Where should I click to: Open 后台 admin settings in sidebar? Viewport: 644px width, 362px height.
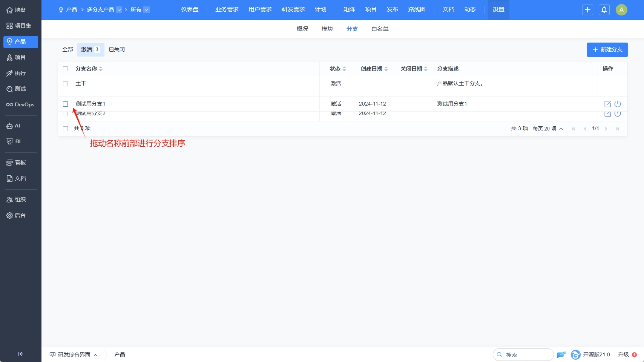click(x=20, y=215)
